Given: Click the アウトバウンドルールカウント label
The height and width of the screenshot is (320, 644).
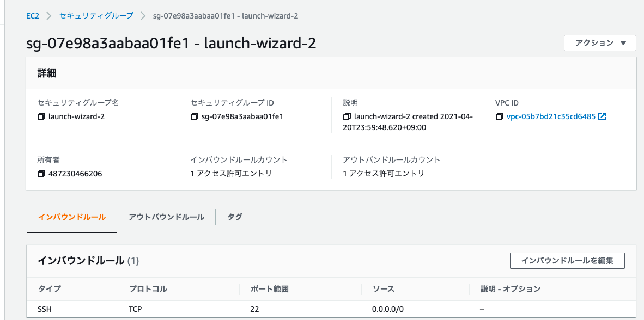Looking at the screenshot, I should tap(392, 159).
